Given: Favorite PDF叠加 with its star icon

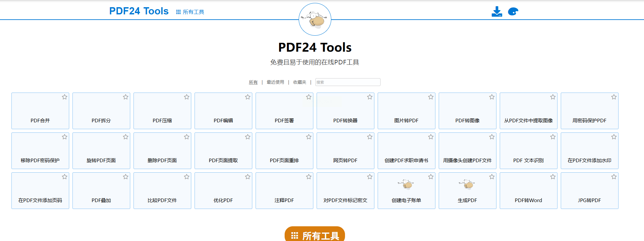Looking at the screenshot, I should click(126, 177).
